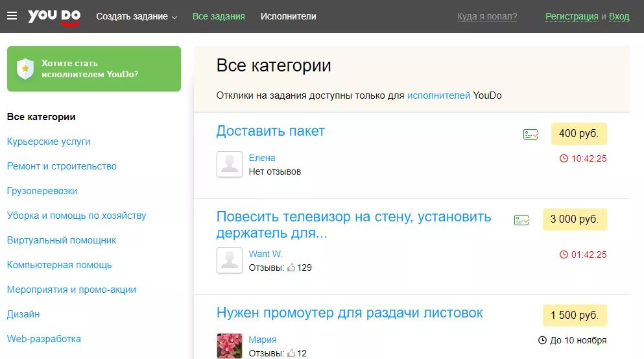Image resolution: width=644 pixels, height=359 pixels.
Task: Click the red clock icon beside 10:42:25
Action: (564, 158)
